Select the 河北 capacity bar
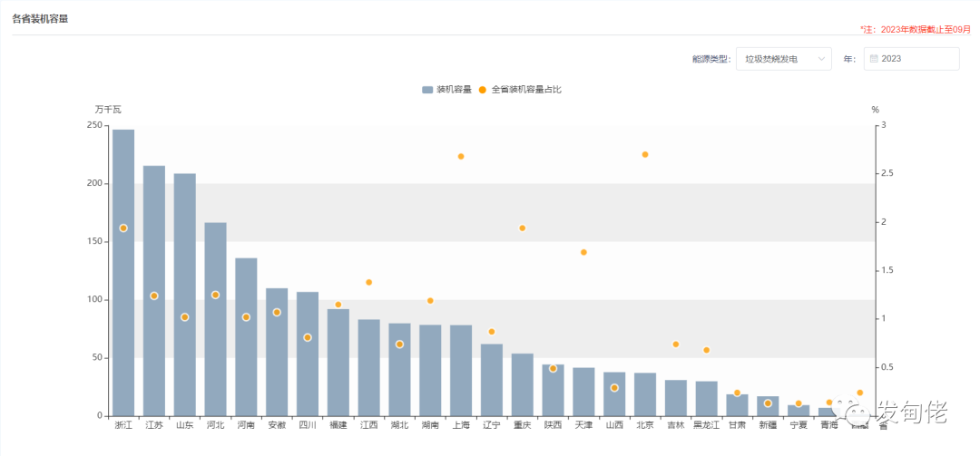This screenshot has width=980, height=456. click(x=216, y=319)
